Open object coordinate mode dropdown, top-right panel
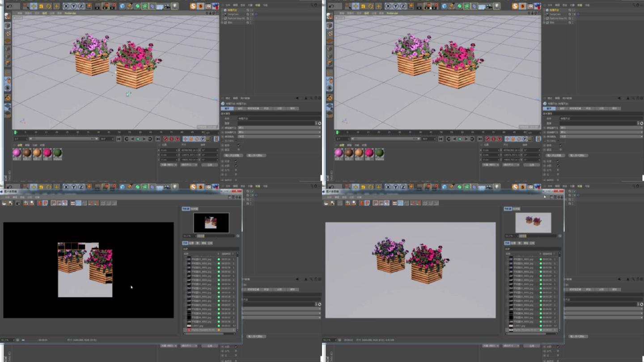The image size is (644, 362). coord(491,164)
